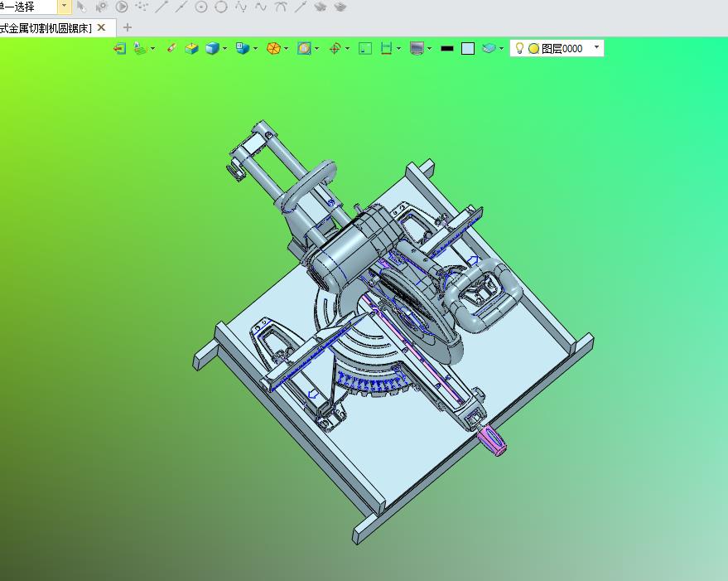Click the dimension measurement icon
728x581 pixels.
(386, 48)
